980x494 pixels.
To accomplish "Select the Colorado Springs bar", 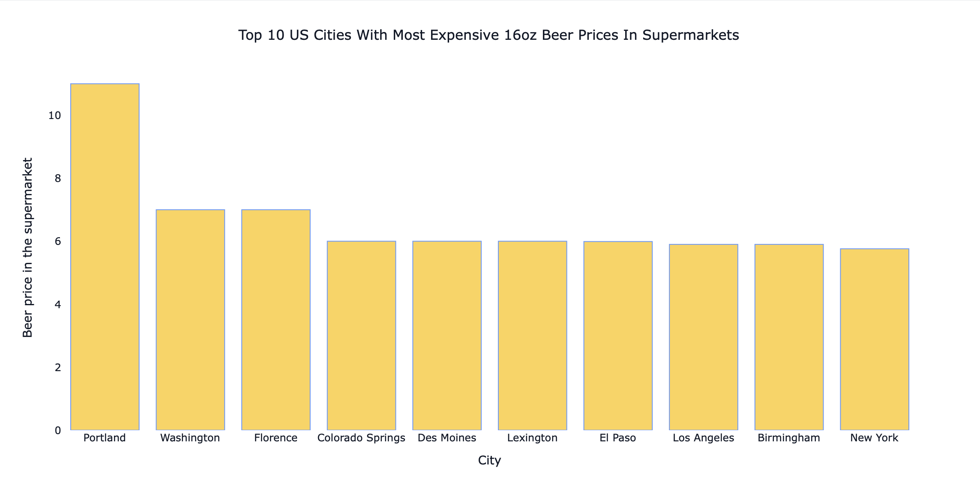I will pyautogui.click(x=361, y=336).
